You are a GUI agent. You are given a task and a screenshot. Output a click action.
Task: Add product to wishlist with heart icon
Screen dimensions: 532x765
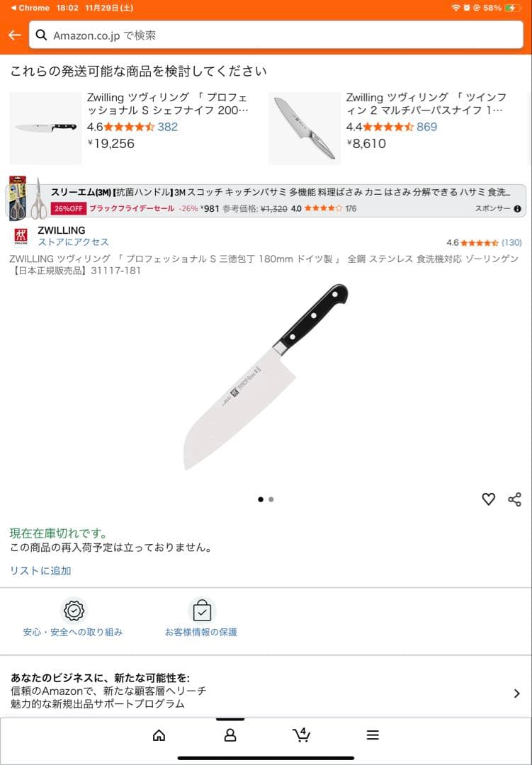tap(489, 499)
